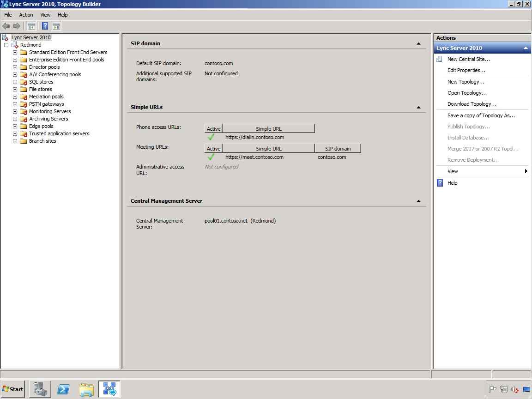532x399 pixels.
Task: Open the blue Help toolbar icon
Action: coord(45,26)
